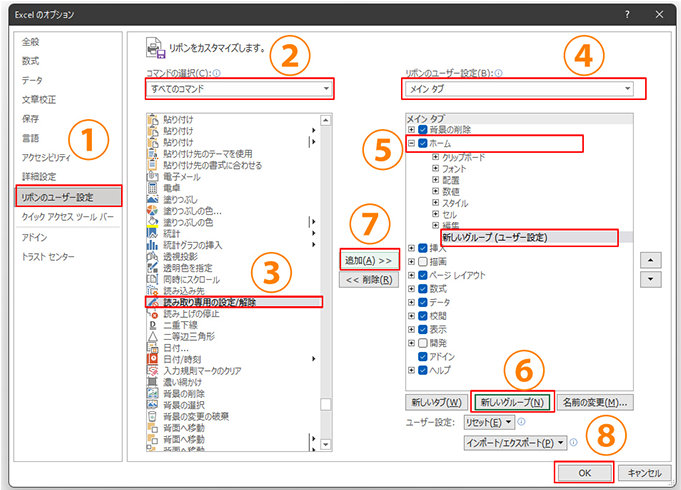
Task: Expand the クリップボード group node
Action: click(435, 157)
